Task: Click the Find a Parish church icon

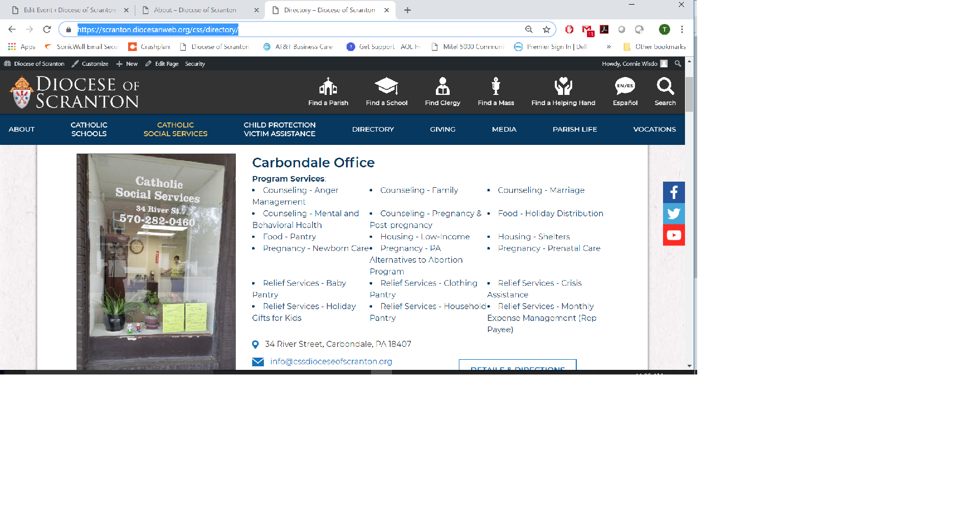Action: 328,87
